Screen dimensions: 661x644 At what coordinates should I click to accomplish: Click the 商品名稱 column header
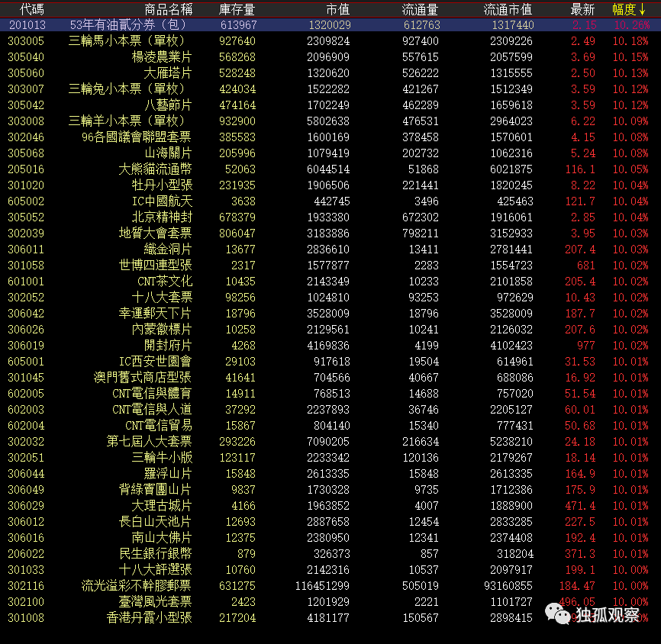point(168,9)
